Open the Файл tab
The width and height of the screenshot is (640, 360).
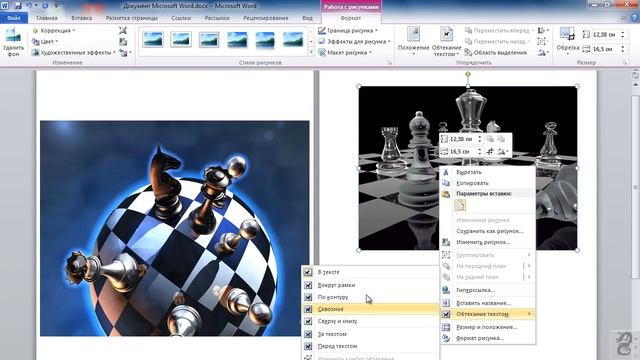(14, 18)
